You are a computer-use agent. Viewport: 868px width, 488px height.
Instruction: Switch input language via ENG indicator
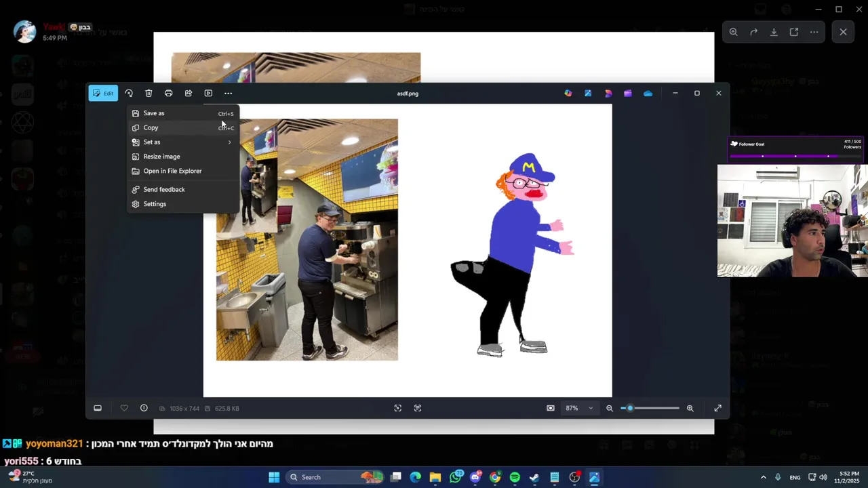(795, 477)
